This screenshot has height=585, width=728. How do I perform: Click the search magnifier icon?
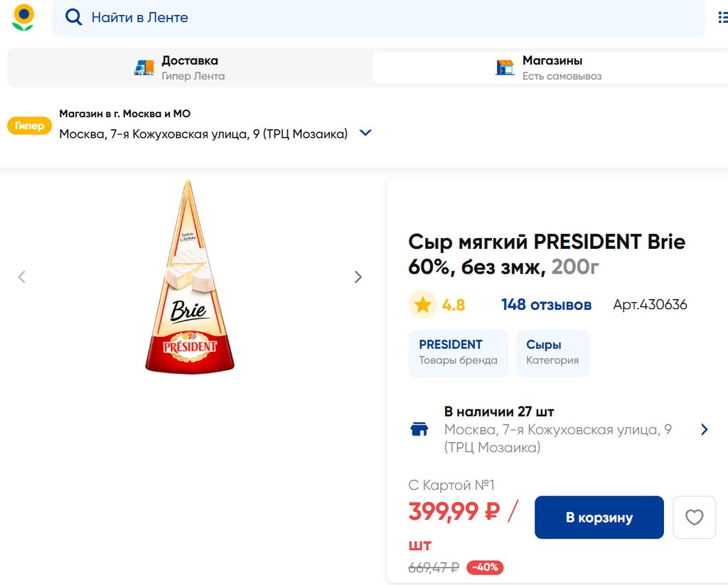point(73,17)
